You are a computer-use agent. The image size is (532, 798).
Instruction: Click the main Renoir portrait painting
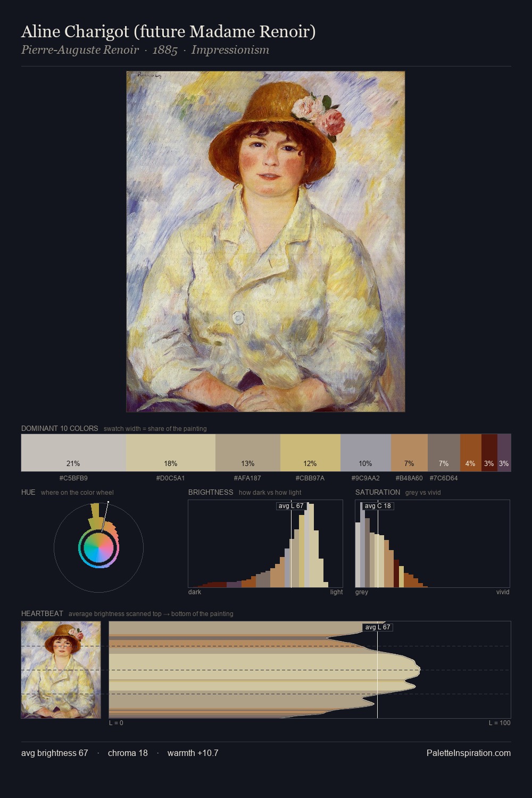(x=265, y=242)
